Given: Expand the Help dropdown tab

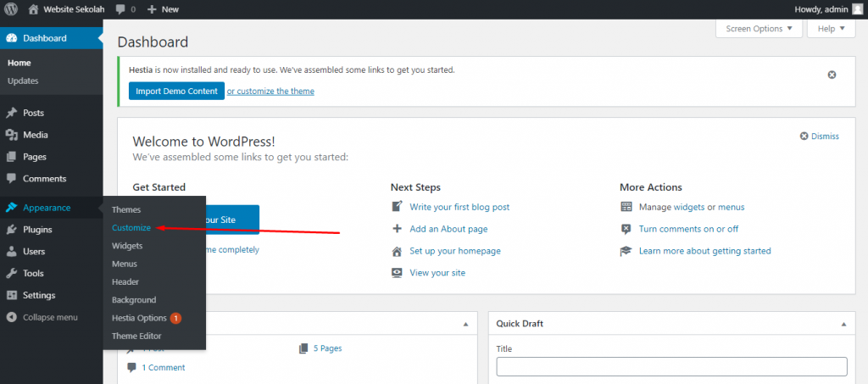Looking at the screenshot, I should coord(831,29).
